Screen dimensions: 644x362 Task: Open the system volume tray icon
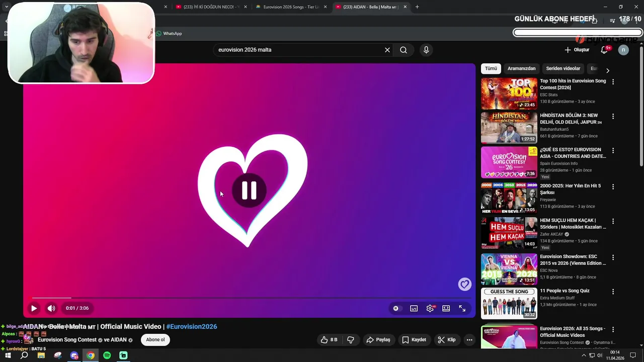click(x=600, y=355)
